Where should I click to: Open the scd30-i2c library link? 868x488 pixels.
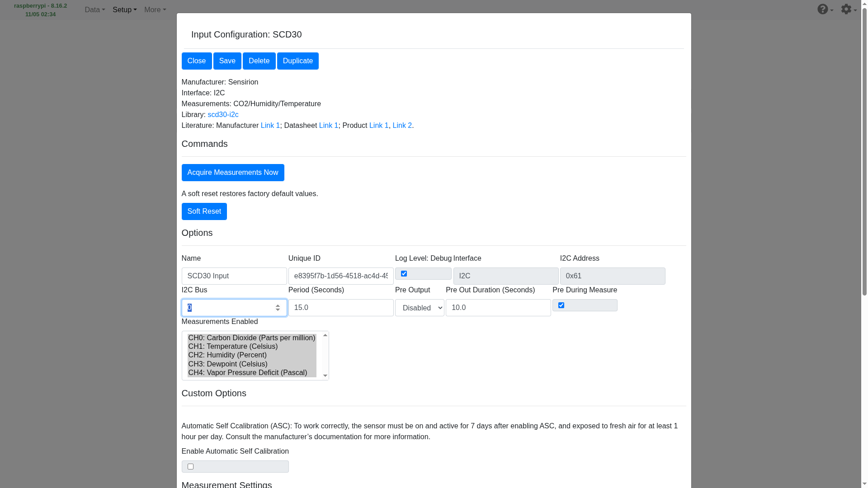[x=223, y=115]
